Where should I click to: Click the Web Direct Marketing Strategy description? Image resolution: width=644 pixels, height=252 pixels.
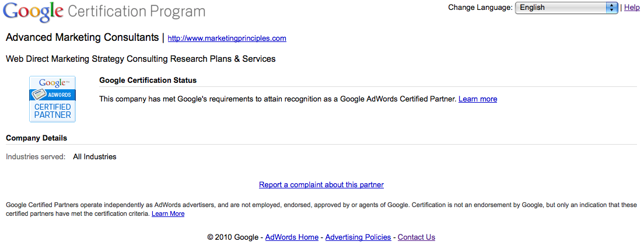pos(140,59)
